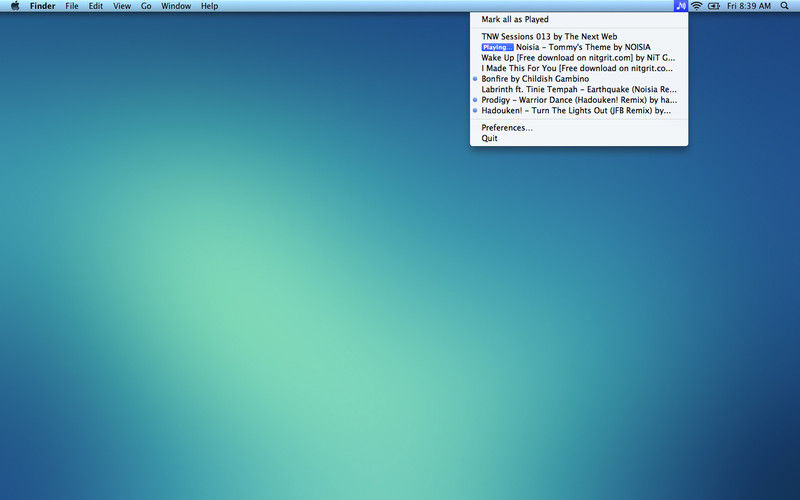
Task: Play Prodigy - Warrior Dance Hadouken! Remix
Action: (579, 100)
